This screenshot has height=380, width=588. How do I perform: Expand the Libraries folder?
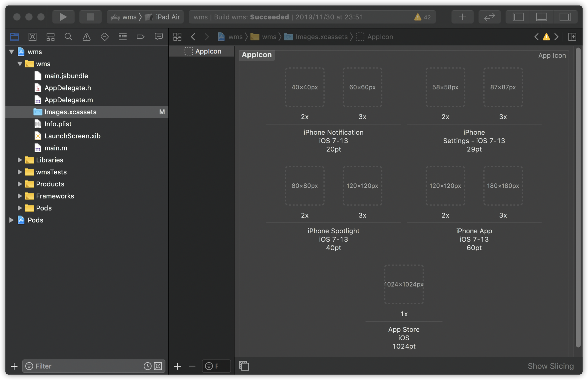click(x=20, y=160)
